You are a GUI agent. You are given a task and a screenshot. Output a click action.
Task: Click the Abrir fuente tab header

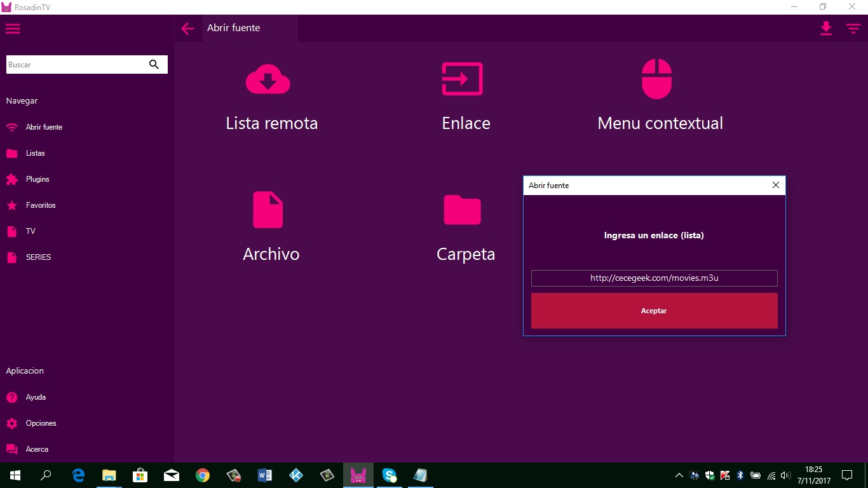(250, 28)
